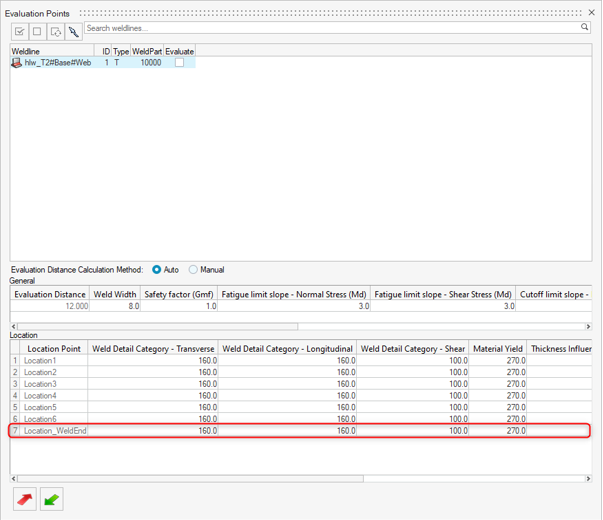Click the invert selection toolbar icon
603x520 pixels.
point(56,30)
